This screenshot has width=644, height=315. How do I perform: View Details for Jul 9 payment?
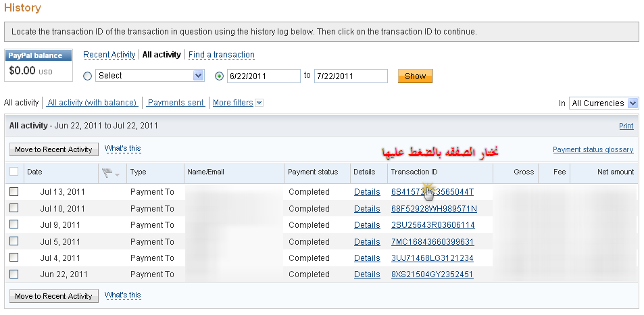pos(367,225)
